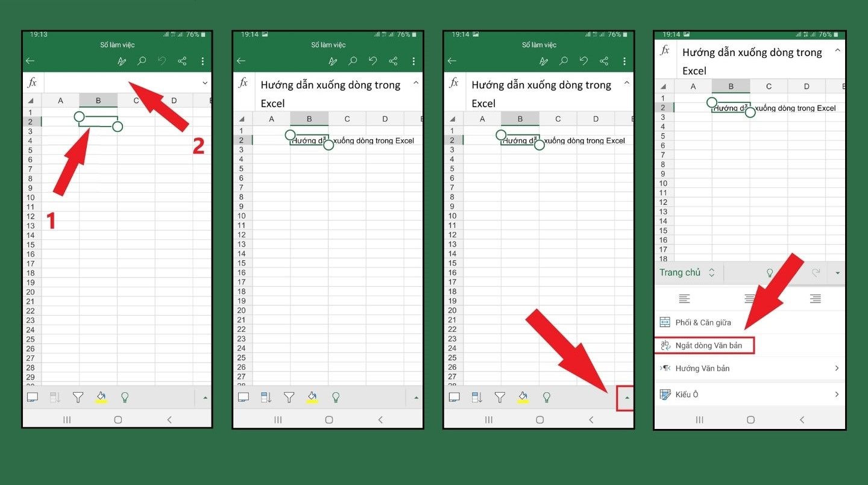Tap the lightbulb Tell Me icon in first phone screen
Image resolution: width=868 pixels, height=485 pixels.
(x=125, y=397)
